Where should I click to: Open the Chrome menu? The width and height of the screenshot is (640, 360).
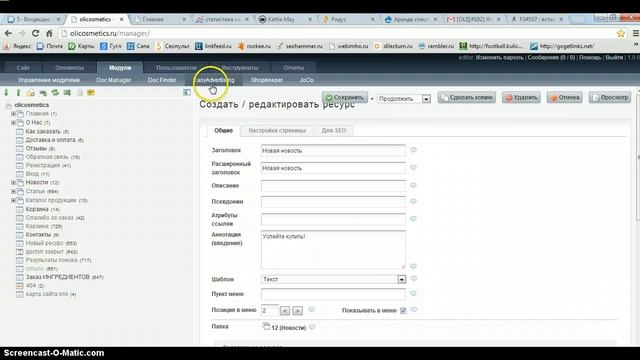[x=636, y=33]
